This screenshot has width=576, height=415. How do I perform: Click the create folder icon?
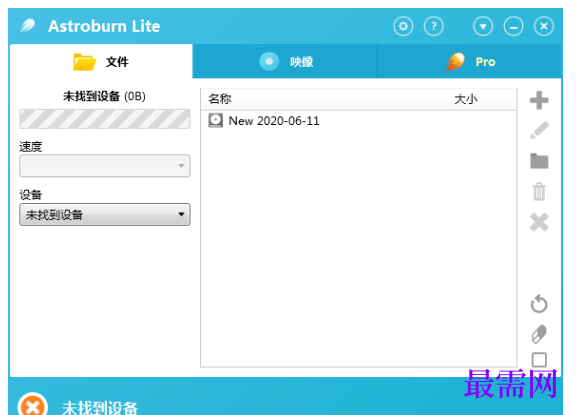click(x=539, y=161)
